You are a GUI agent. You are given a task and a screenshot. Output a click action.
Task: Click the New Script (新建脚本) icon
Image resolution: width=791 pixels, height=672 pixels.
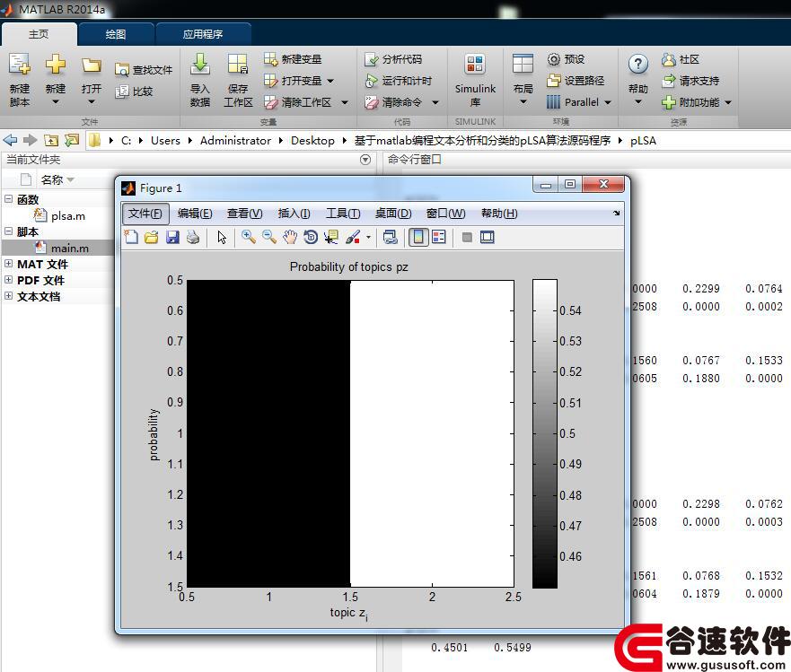point(20,65)
